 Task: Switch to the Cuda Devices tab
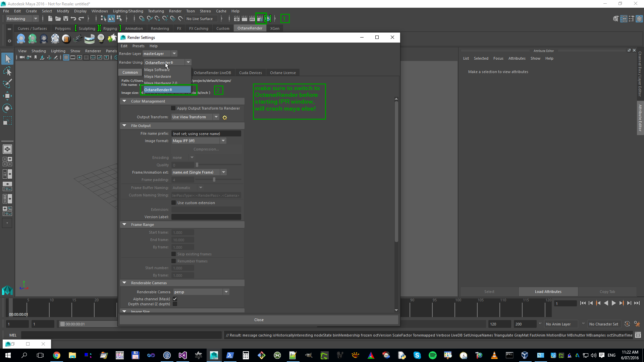[x=250, y=73]
